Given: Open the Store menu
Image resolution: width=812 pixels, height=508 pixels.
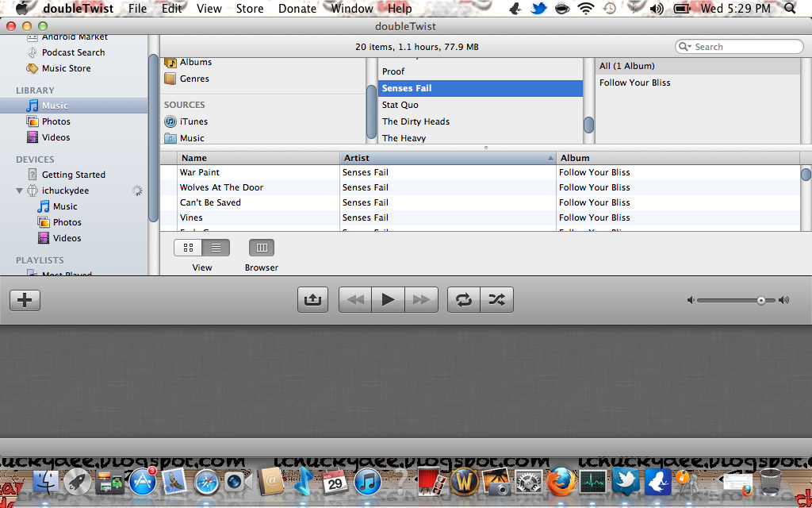Looking at the screenshot, I should 250,8.
